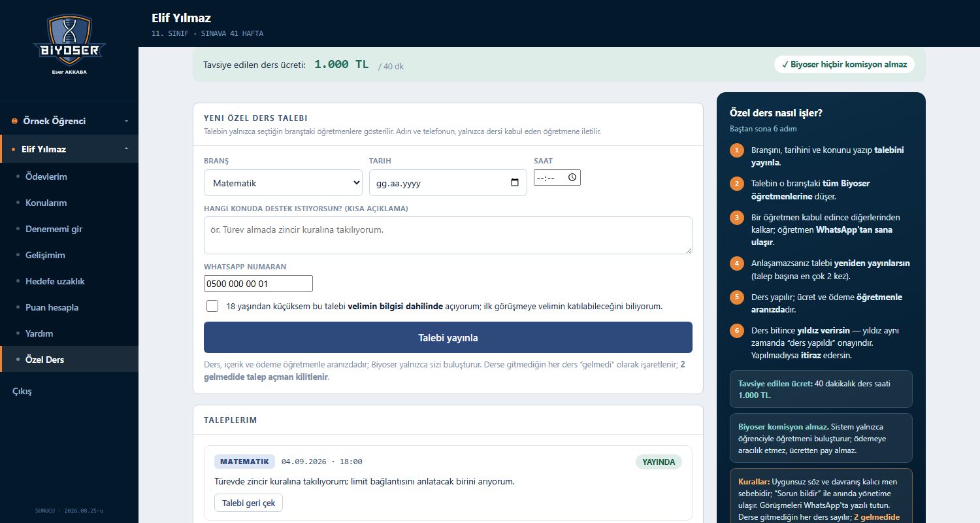Open Puan hesapla in the sidebar

click(x=69, y=307)
